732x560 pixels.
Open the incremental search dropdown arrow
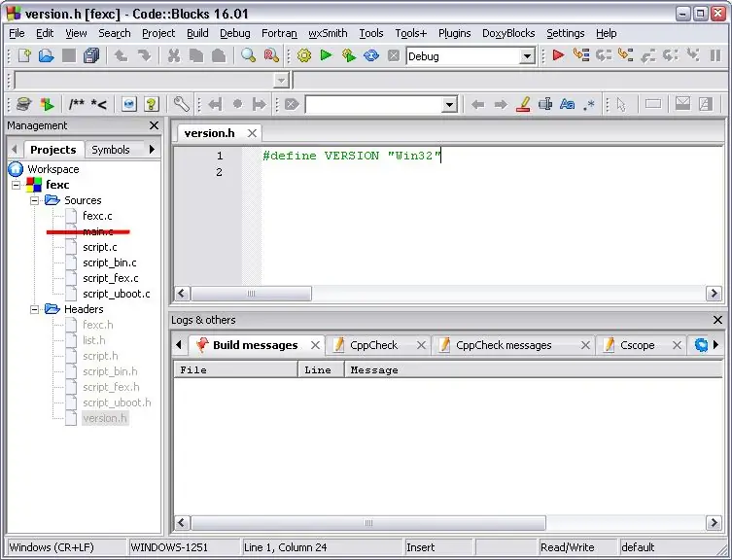(449, 104)
